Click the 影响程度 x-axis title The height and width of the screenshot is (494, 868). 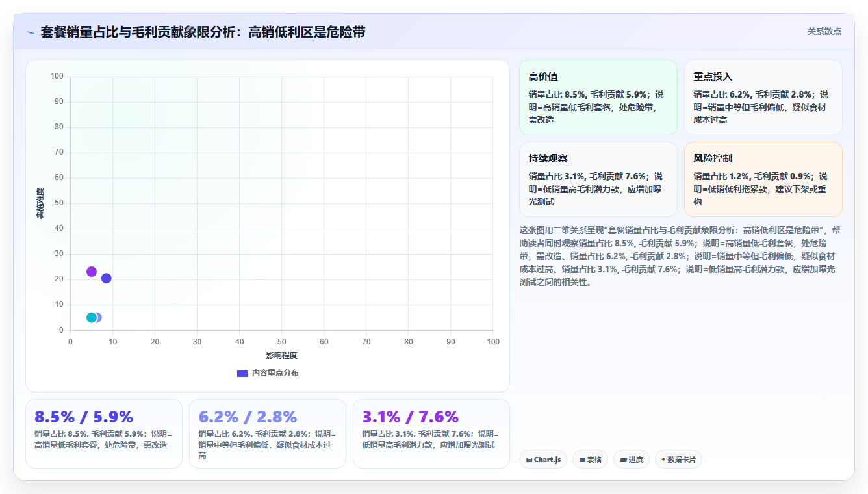[x=281, y=356]
